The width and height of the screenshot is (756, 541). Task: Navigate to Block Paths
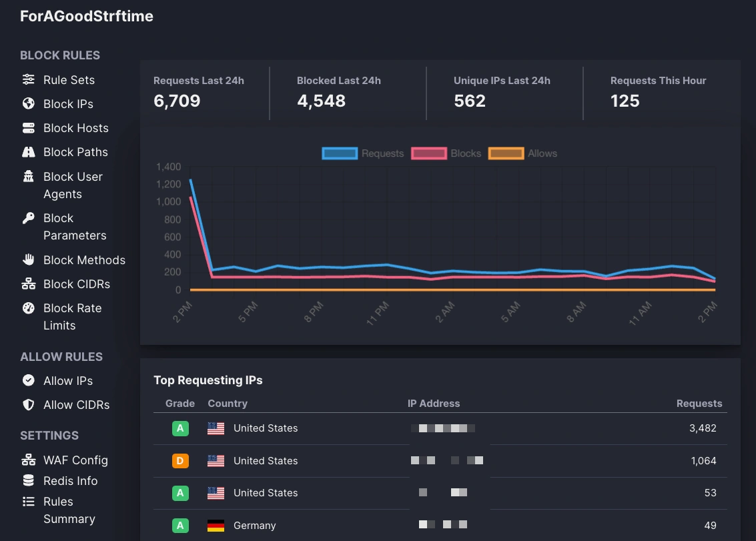click(75, 152)
